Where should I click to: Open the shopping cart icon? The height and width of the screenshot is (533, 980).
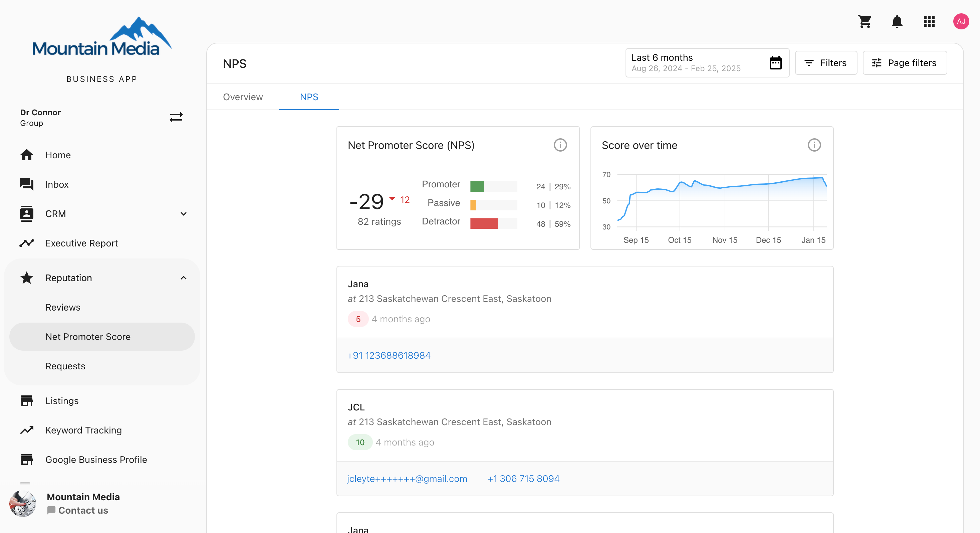pos(865,21)
